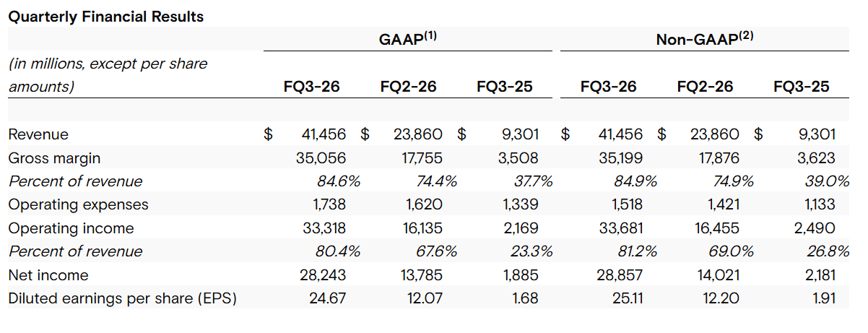The width and height of the screenshot is (868, 333).
Task: Select Non-GAAP operating income 33,681
Action: pyautogui.click(x=620, y=228)
